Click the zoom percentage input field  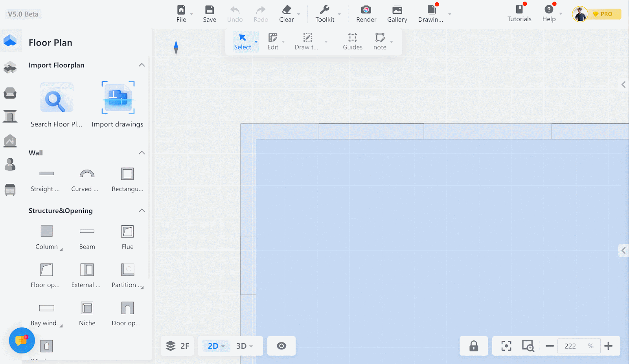point(570,346)
